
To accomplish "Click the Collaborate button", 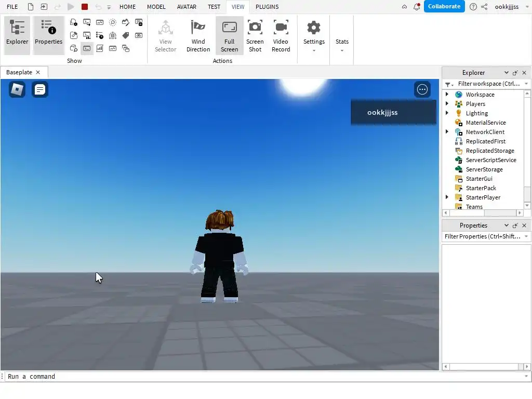I will (444, 6).
